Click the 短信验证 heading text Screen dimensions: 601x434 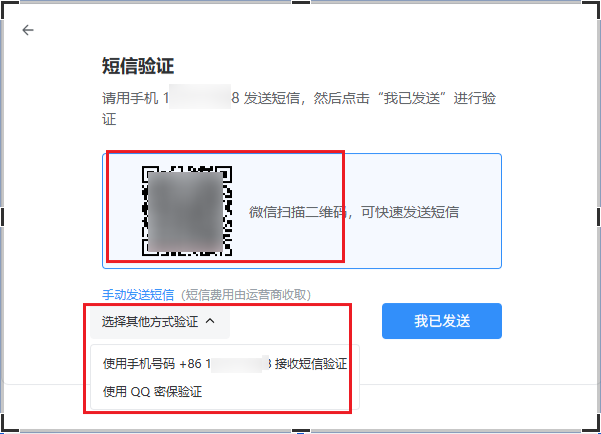[138, 66]
